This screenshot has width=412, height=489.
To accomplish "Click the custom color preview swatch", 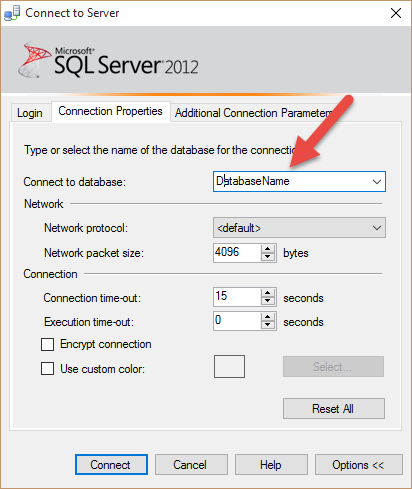I will [x=229, y=366].
